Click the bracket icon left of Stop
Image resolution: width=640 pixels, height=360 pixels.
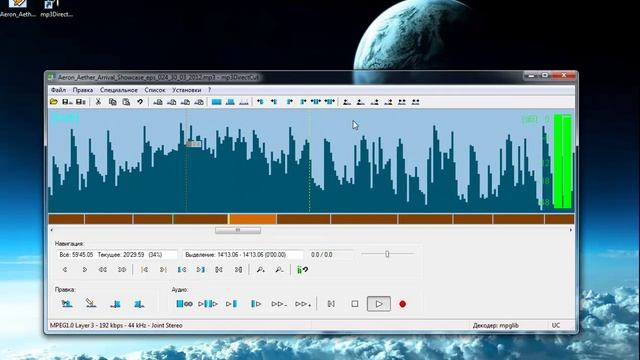[x=331, y=304]
